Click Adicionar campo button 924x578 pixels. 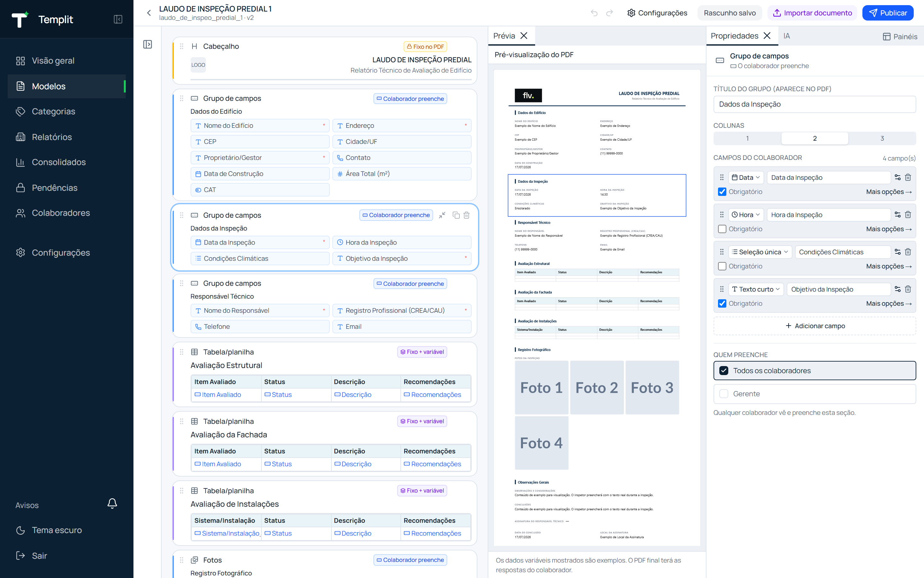[814, 326]
